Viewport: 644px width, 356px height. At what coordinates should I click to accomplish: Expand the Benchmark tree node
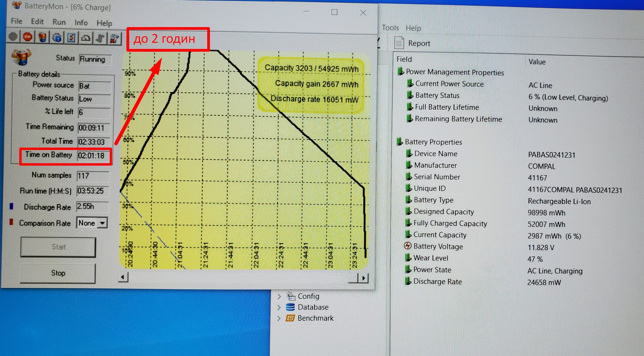click(279, 318)
